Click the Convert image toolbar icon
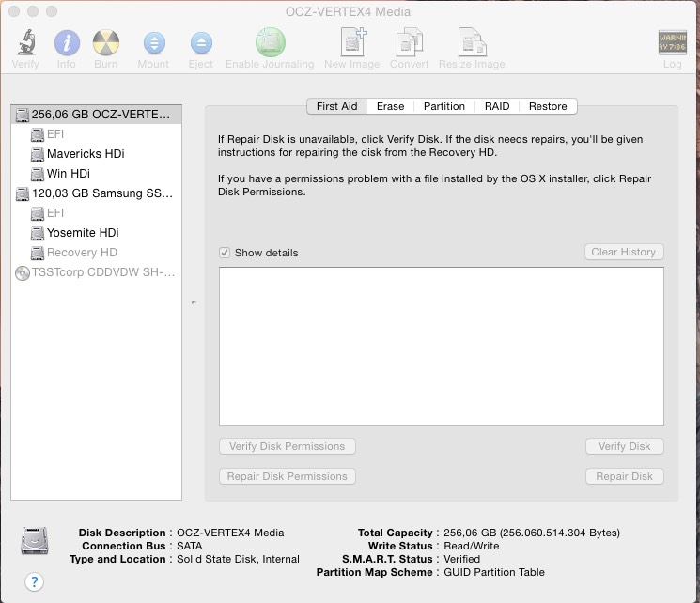700x603 pixels. point(410,42)
